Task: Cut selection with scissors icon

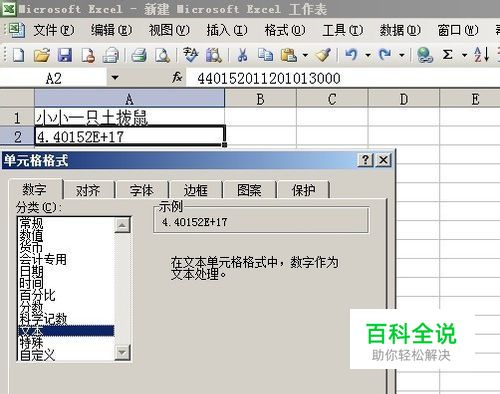Action: pos(242,55)
